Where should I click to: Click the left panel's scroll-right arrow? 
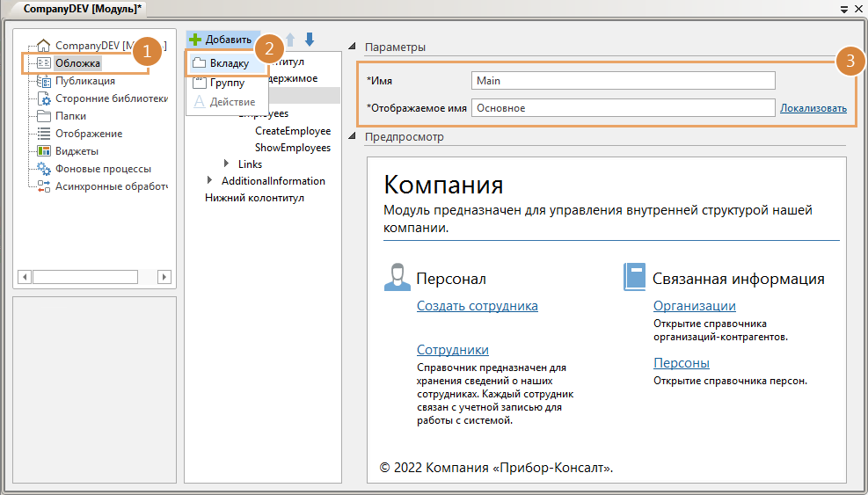click(x=164, y=277)
